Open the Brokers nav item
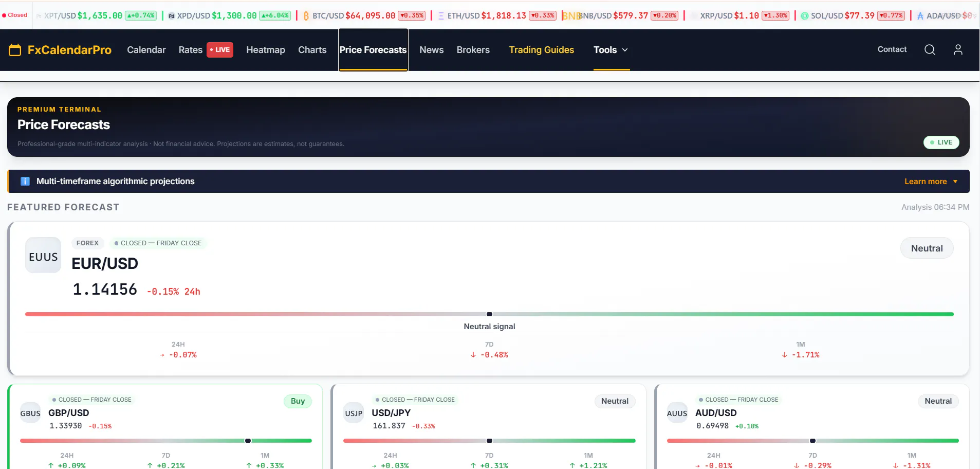The height and width of the screenshot is (469, 980). [473, 50]
